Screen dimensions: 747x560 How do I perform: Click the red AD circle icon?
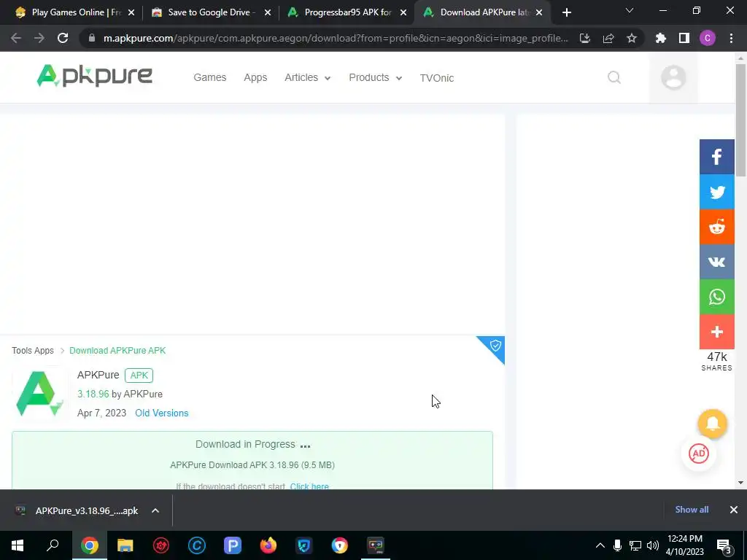(x=698, y=454)
